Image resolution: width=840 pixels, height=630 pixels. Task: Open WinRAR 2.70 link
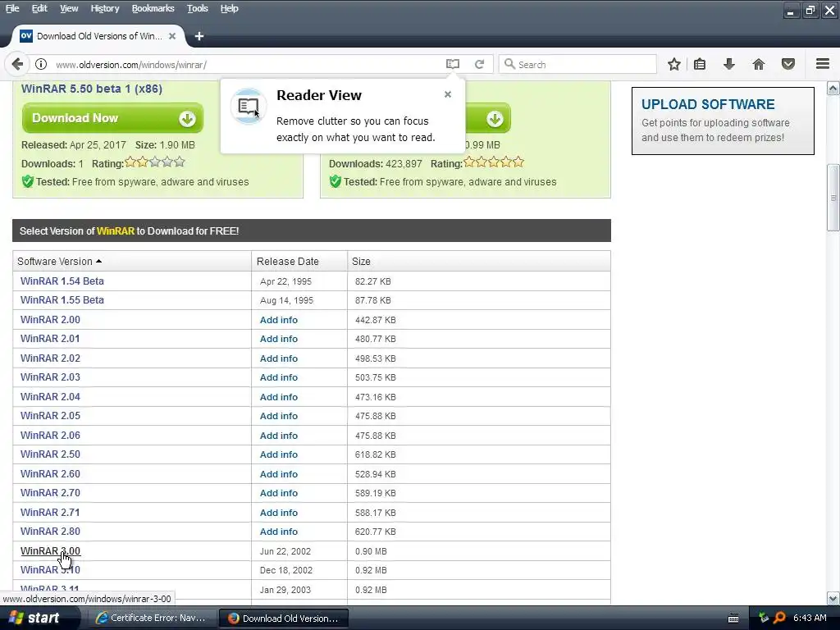pyautogui.click(x=50, y=493)
